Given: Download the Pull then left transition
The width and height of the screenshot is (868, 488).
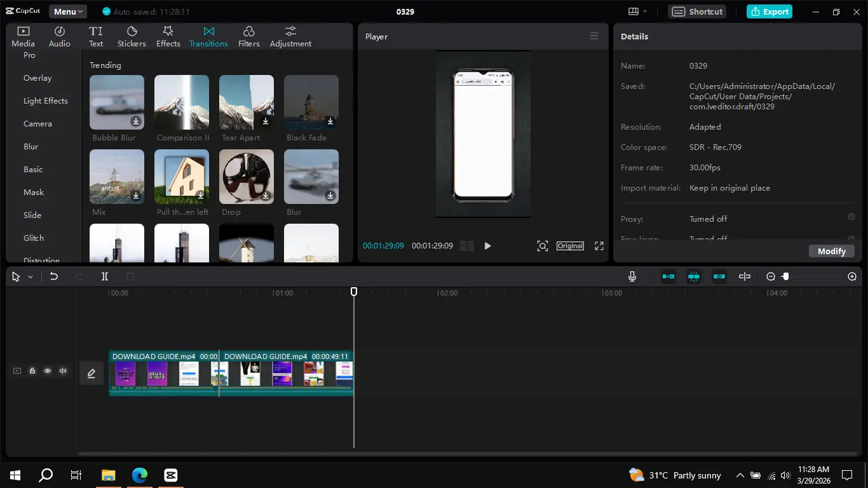Looking at the screenshot, I should 201,196.
